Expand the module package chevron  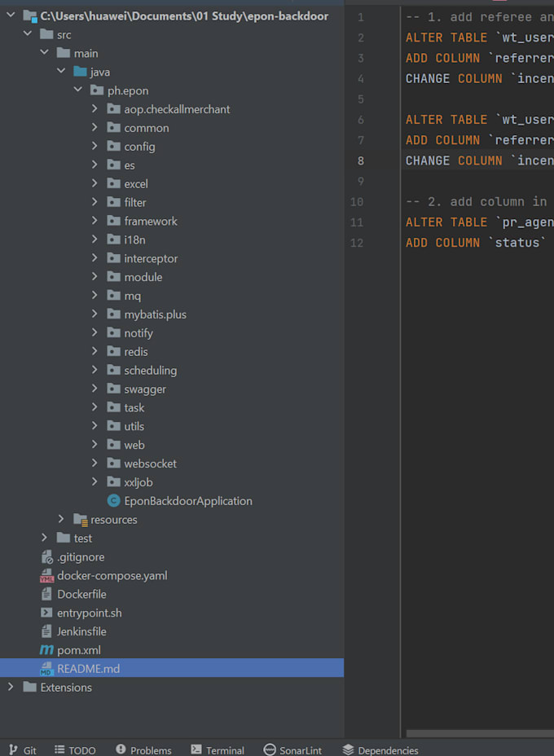pos(95,276)
